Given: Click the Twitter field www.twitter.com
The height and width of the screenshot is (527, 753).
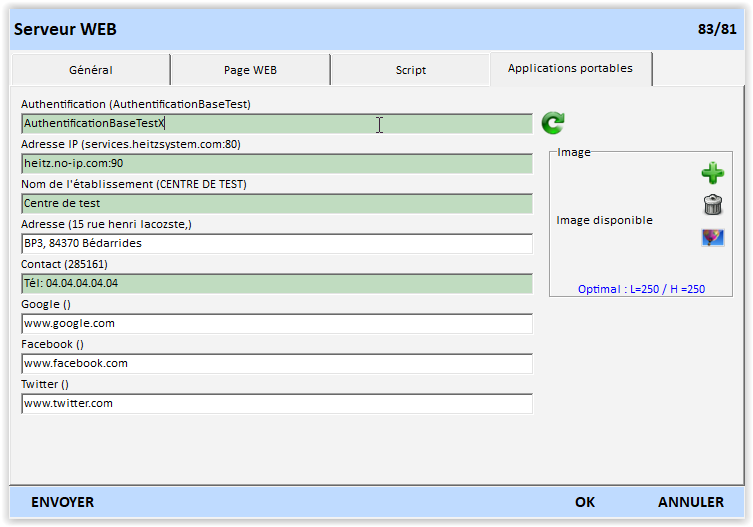Looking at the screenshot, I should (x=277, y=404).
